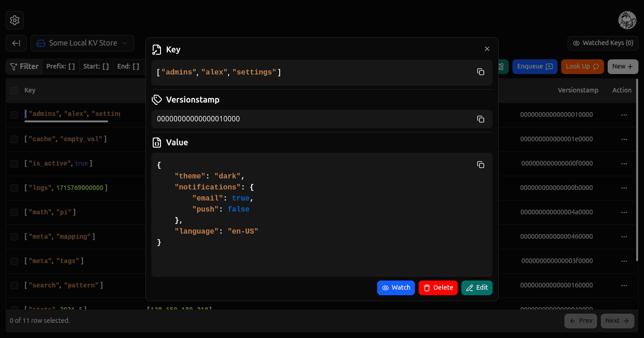This screenshot has width=644, height=338.
Task: Click the Filter button
Action: pos(24,67)
